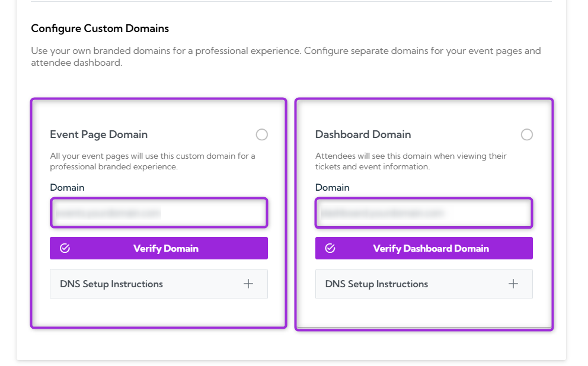Click the Domain label above the left input
Image resolution: width=588 pixels, height=366 pixels.
(67, 187)
